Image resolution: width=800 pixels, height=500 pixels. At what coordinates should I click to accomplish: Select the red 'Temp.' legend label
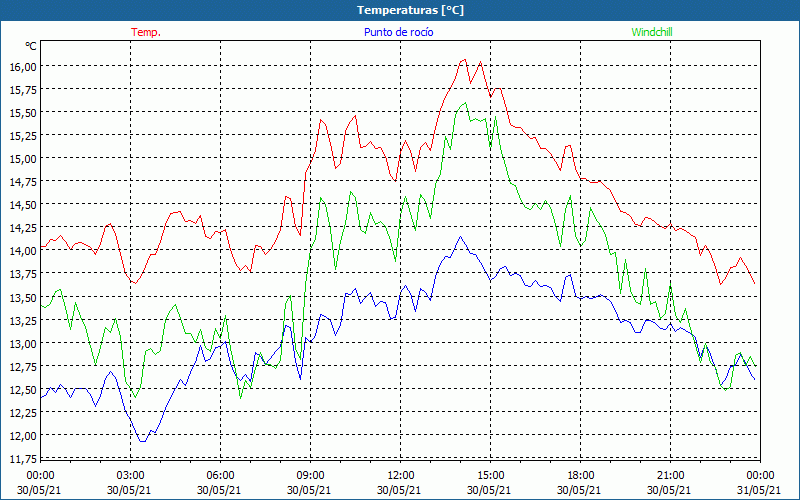pos(146,32)
